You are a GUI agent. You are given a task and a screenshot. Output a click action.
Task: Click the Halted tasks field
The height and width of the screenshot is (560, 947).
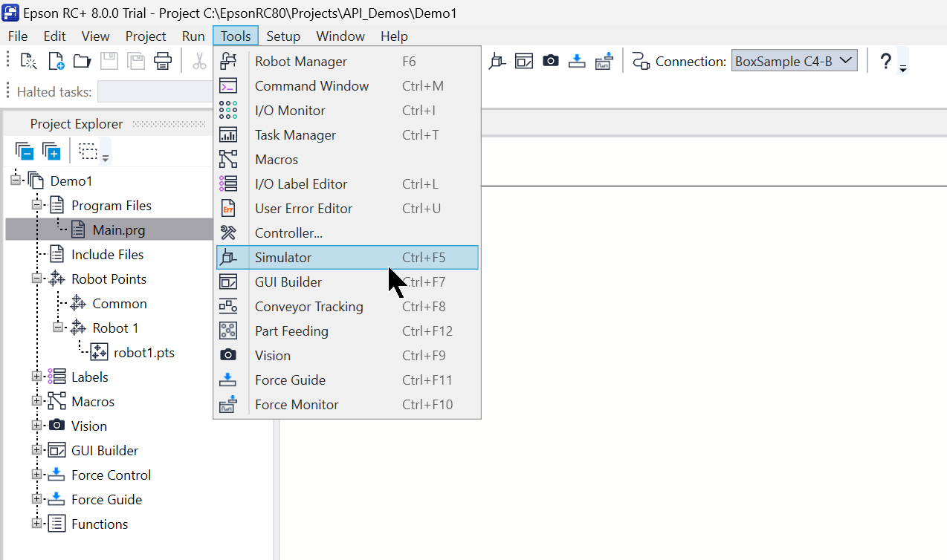[x=155, y=92]
